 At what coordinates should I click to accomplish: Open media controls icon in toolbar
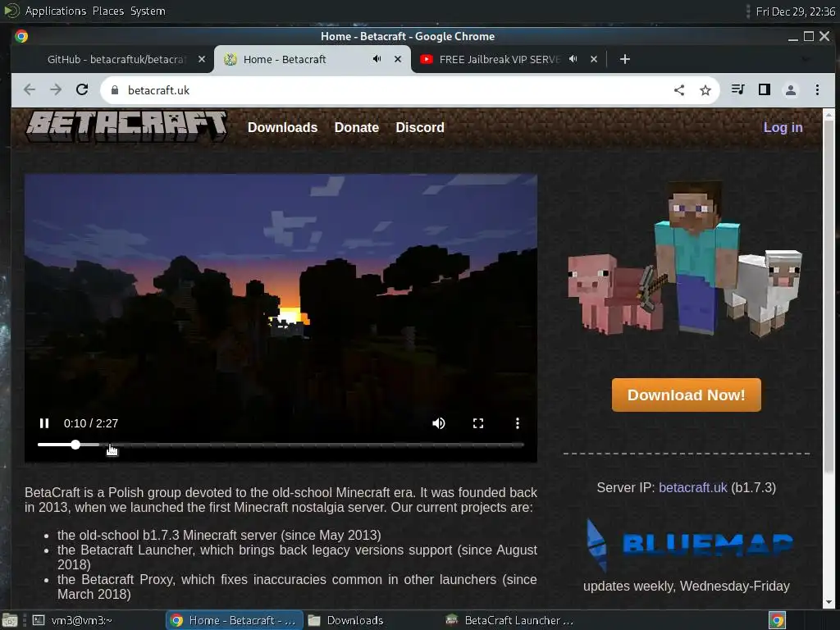point(737,89)
